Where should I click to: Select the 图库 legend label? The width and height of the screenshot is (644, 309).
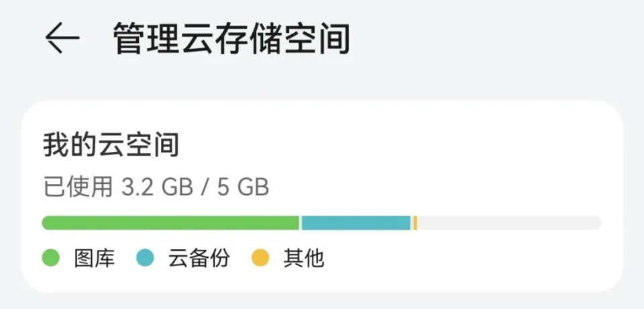[x=95, y=258]
